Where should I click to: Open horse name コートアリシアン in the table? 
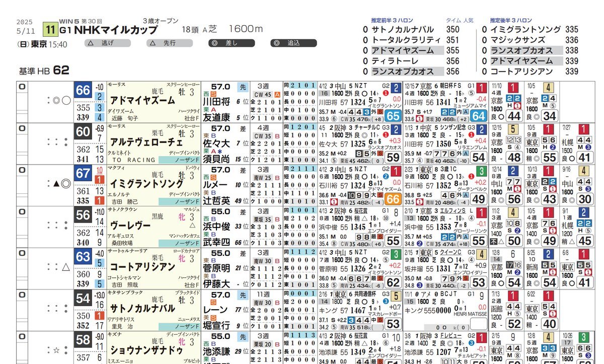(x=143, y=267)
